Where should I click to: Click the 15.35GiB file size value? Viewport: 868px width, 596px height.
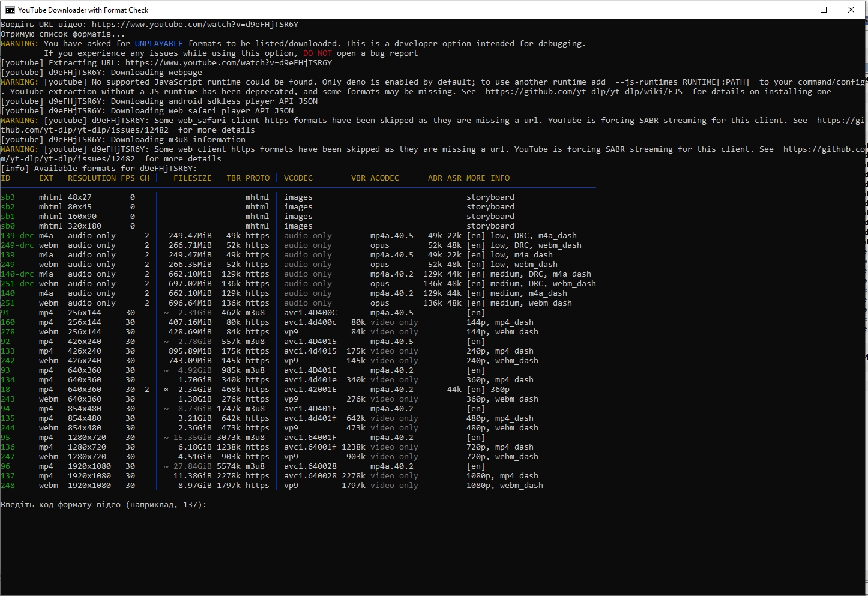(x=193, y=438)
